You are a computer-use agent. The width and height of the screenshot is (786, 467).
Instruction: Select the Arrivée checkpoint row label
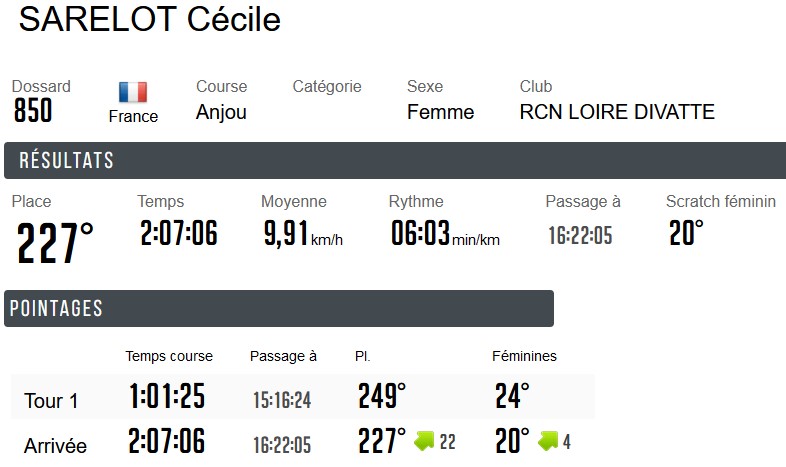[x=55, y=446]
